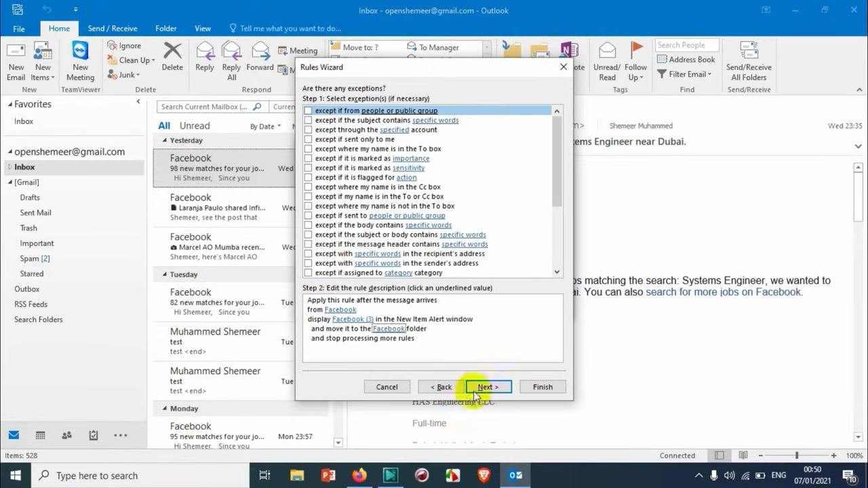868x488 pixels.
Task: Check 'except where my name is in the To box'
Action: coord(308,148)
